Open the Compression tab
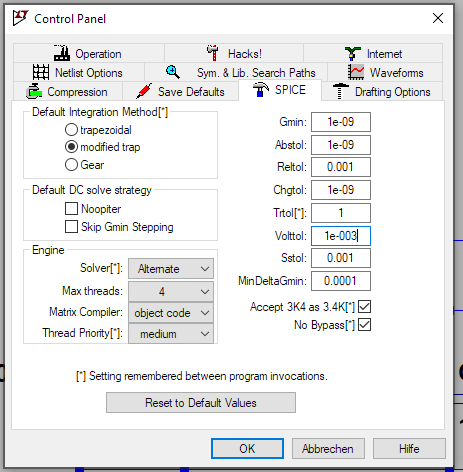 pos(68,91)
